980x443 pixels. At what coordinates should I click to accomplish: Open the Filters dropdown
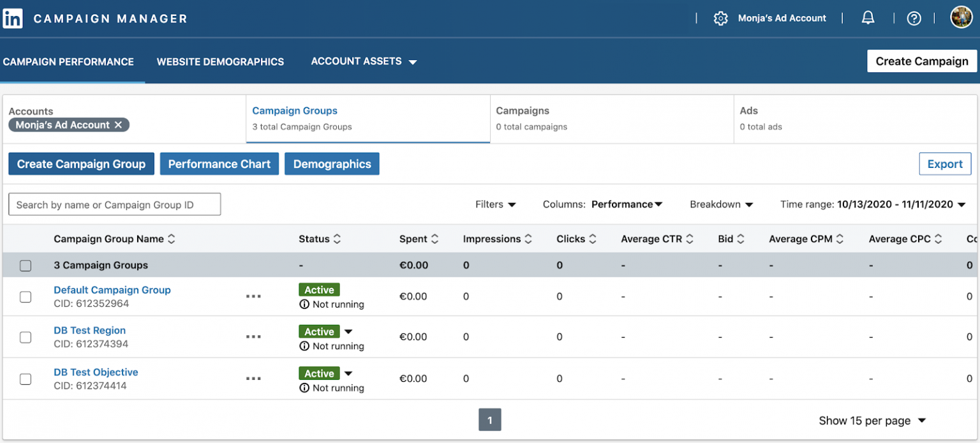click(496, 204)
